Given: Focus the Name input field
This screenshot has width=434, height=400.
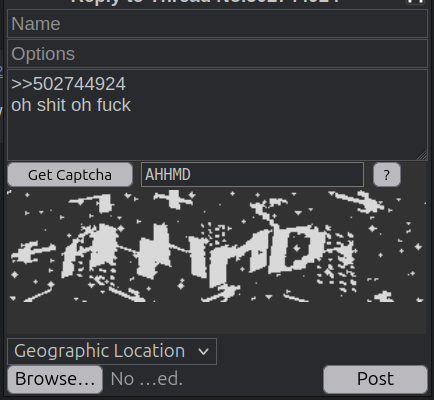Looking at the screenshot, I should point(217,24).
